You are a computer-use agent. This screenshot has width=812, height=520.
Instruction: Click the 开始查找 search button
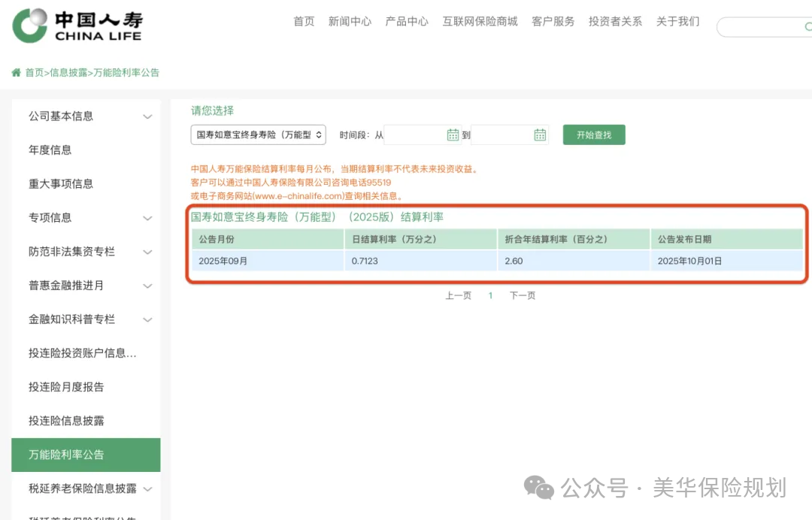[x=593, y=135]
